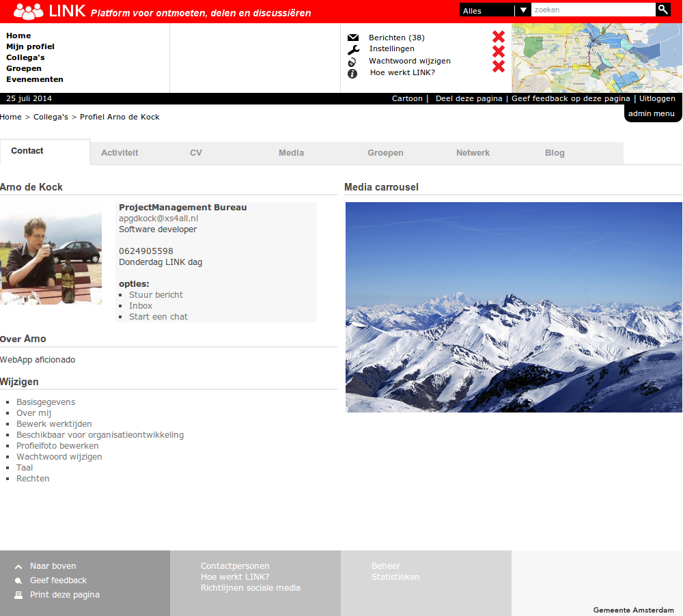Viewport: 683px width, 616px height.
Task: Click the Hoe werkt LINK info icon
Action: pos(352,73)
